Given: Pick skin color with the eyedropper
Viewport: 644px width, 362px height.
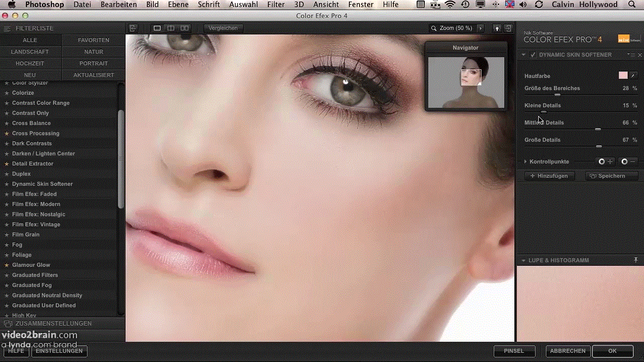Looking at the screenshot, I should pyautogui.click(x=633, y=75).
